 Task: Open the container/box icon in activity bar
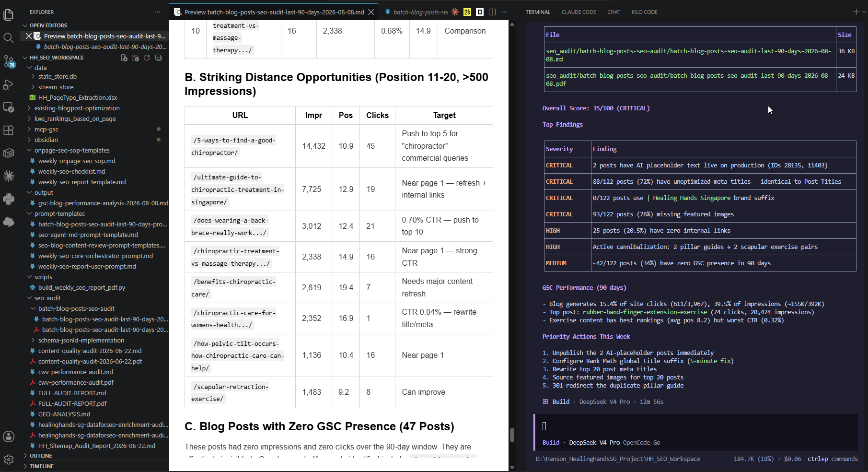tap(9, 153)
